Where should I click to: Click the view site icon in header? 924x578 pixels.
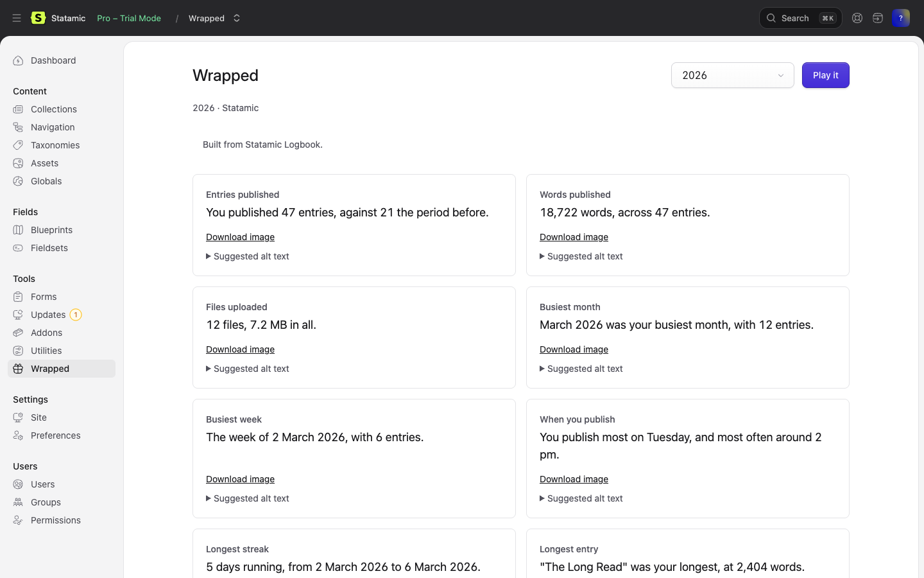(878, 18)
